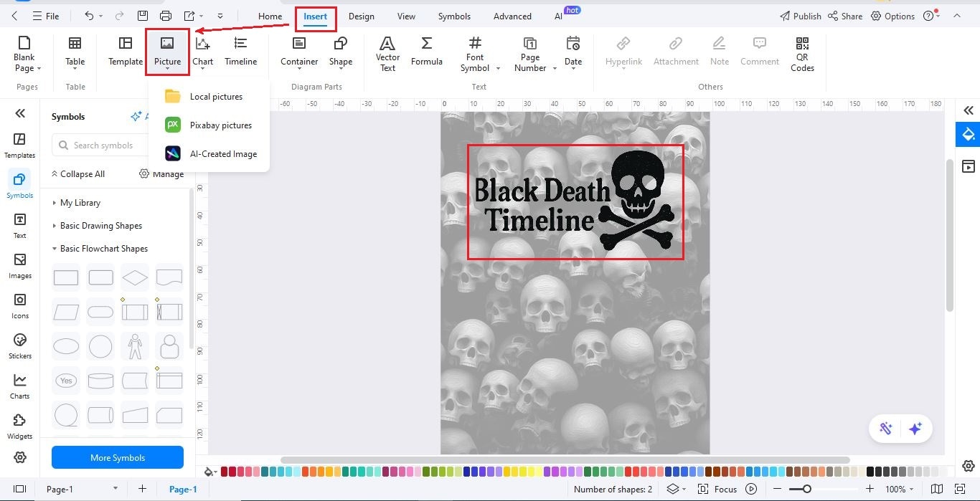Switch to the View tab
The image size is (980, 501).
click(x=406, y=16)
